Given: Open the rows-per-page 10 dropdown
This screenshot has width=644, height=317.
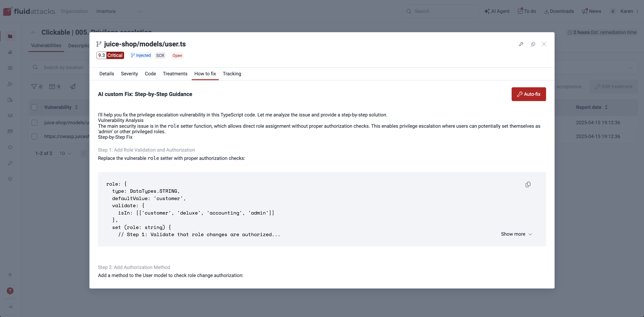Looking at the screenshot, I should coord(65,153).
